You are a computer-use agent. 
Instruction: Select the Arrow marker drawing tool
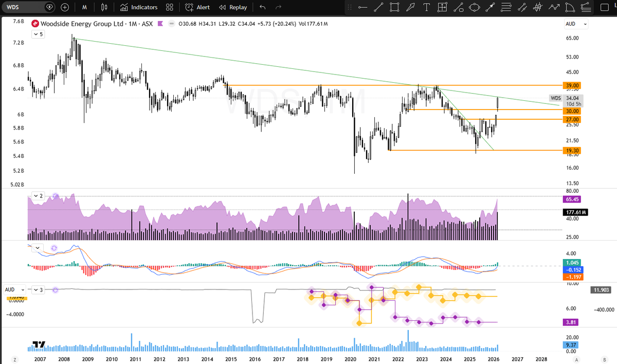(x=410, y=7)
